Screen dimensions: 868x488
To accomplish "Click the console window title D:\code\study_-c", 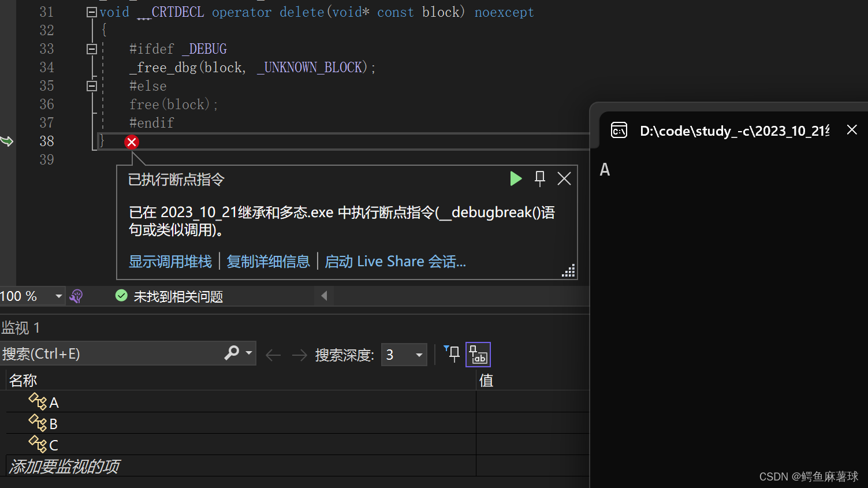I will [x=735, y=131].
